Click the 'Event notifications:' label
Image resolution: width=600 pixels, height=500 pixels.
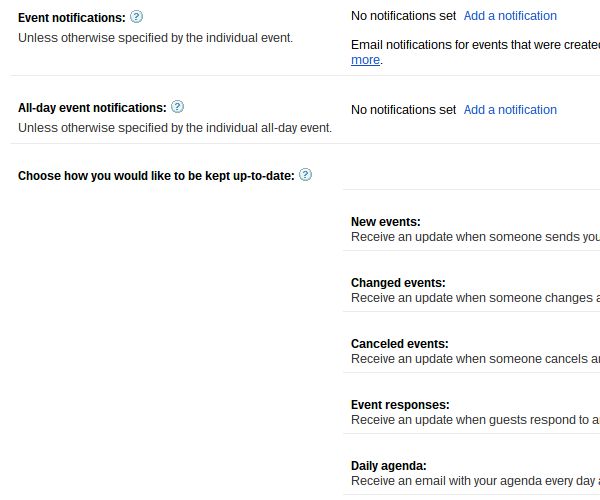click(72, 18)
